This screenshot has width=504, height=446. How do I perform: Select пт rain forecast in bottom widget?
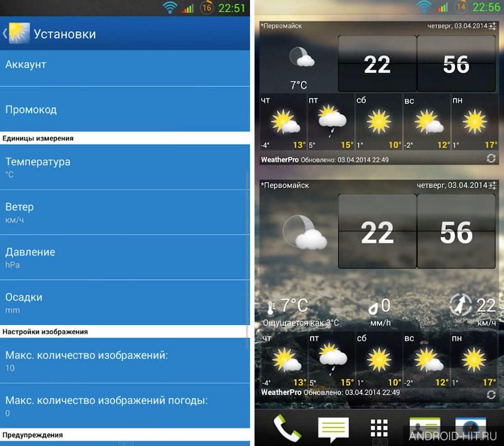pos(333,358)
